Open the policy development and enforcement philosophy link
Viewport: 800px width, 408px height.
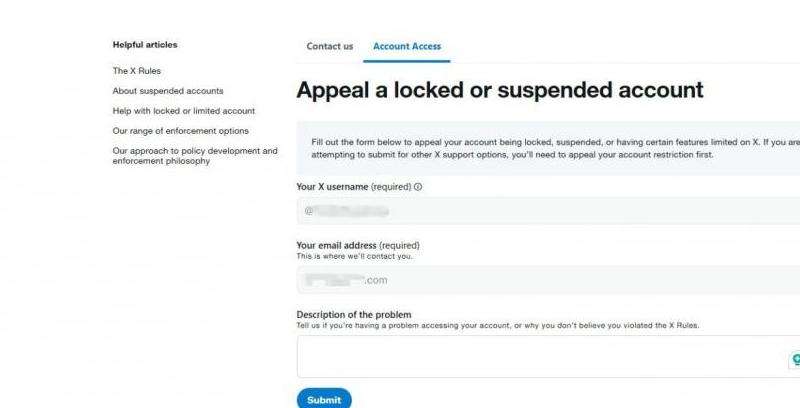click(x=195, y=156)
